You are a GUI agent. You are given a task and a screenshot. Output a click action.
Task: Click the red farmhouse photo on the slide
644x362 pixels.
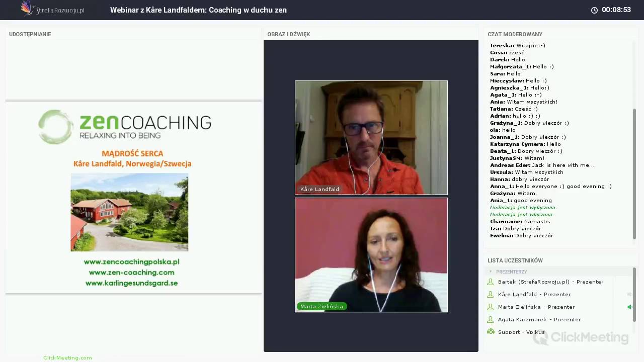tap(129, 212)
